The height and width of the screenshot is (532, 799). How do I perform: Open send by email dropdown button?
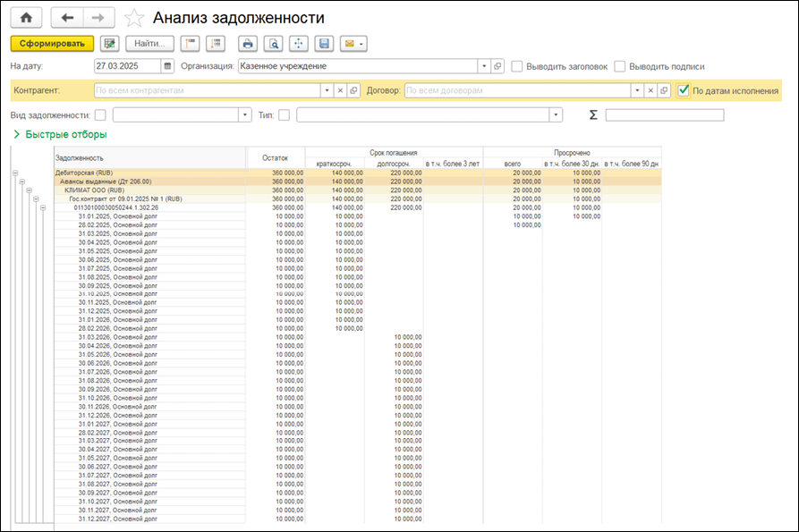(x=353, y=43)
